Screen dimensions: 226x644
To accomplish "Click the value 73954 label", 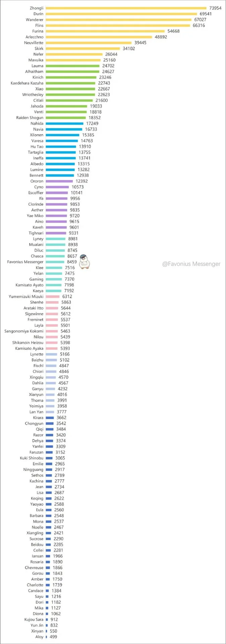I will point(215,8).
